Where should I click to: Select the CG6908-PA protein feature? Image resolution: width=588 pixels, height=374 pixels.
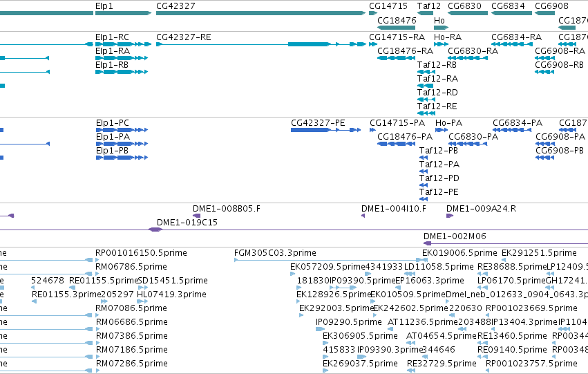point(545,144)
